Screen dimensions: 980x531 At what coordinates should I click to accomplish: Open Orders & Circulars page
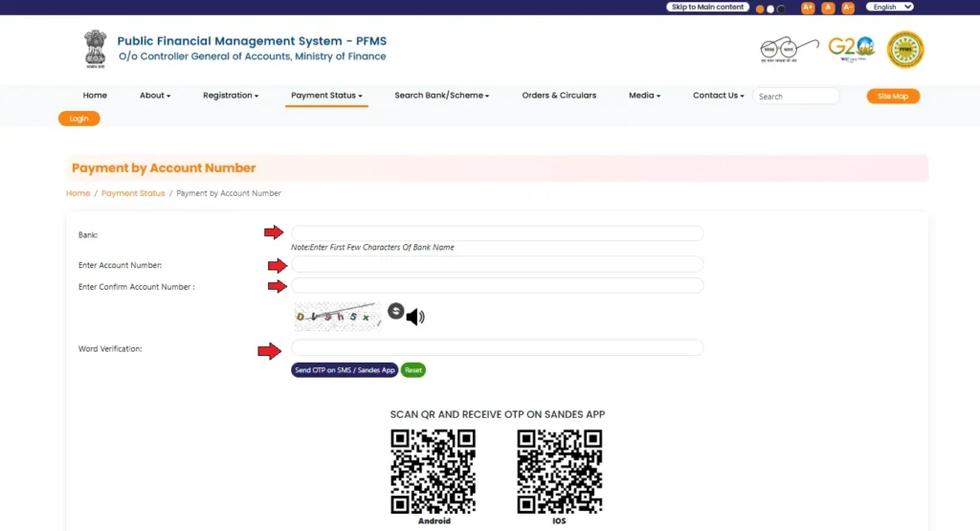click(x=559, y=96)
